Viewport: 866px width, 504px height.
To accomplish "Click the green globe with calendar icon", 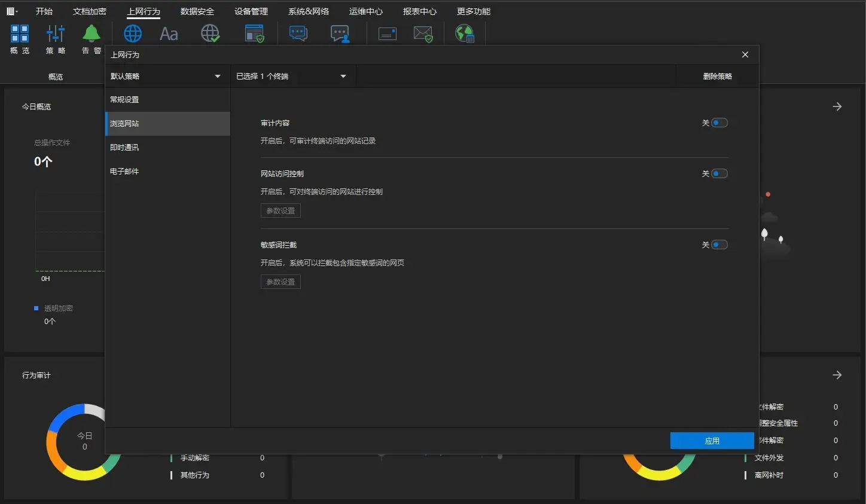I will pyautogui.click(x=465, y=33).
